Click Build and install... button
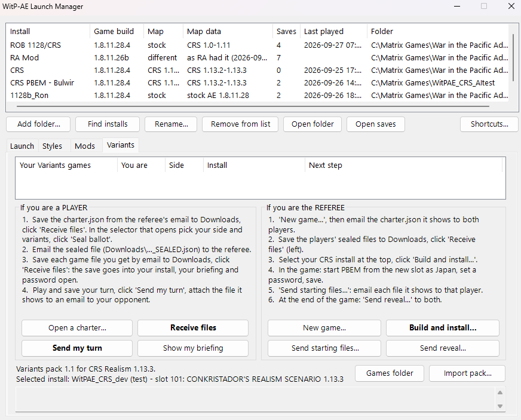The width and height of the screenshot is (521, 420). pos(443,328)
